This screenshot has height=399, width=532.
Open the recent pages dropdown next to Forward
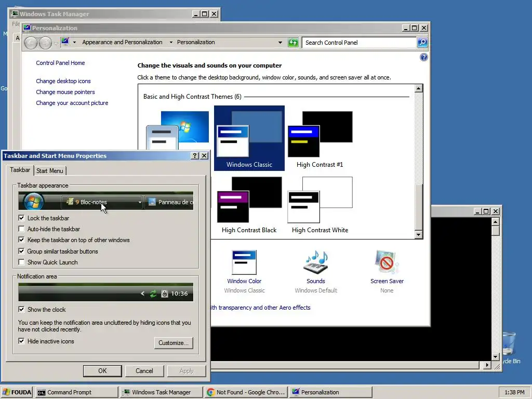coord(56,44)
